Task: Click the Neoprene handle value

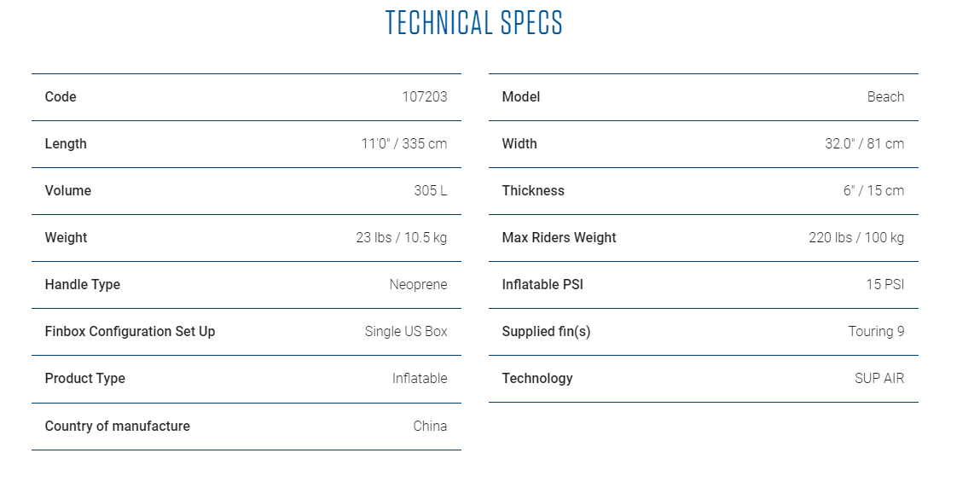Action: click(418, 284)
